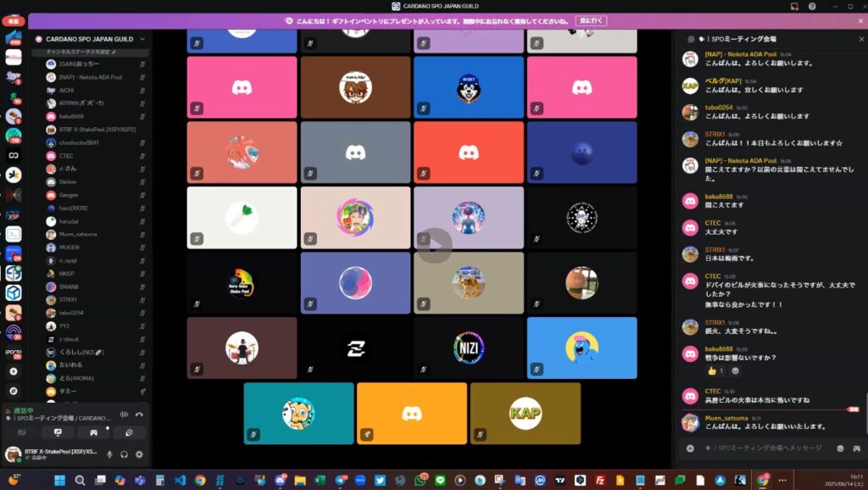The image size is (868, 490).
Task: Open the user avatar in bottom-left panel
Action: [x=13, y=454]
